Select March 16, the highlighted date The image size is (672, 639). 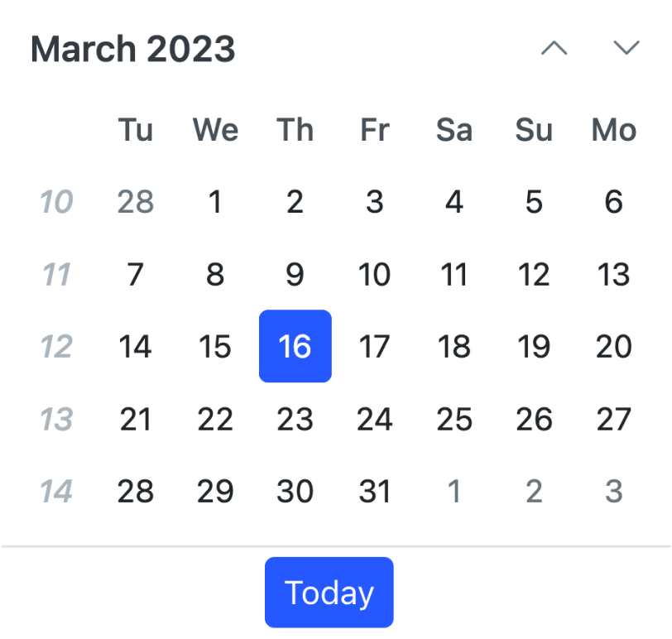click(x=295, y=346)
